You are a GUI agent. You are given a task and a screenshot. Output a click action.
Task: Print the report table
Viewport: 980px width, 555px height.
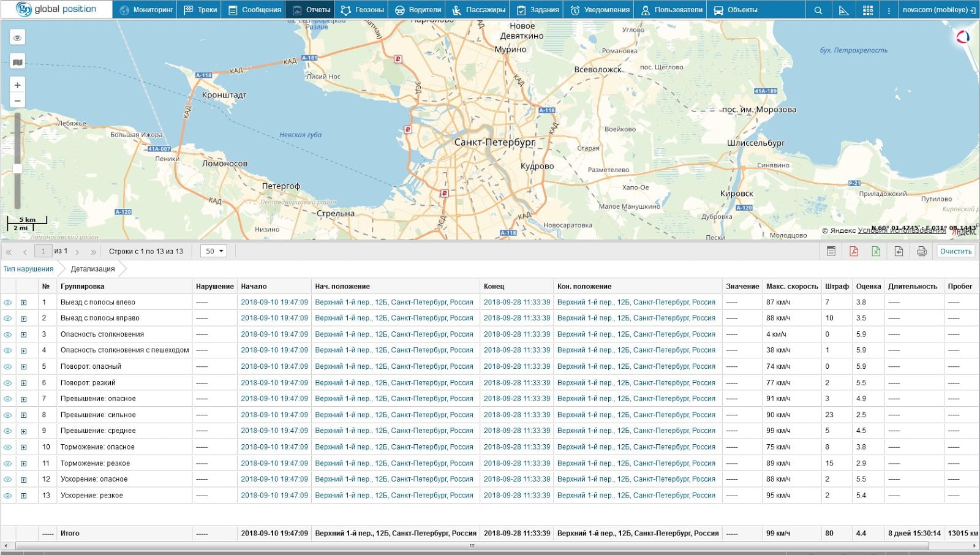click(921, 251)
